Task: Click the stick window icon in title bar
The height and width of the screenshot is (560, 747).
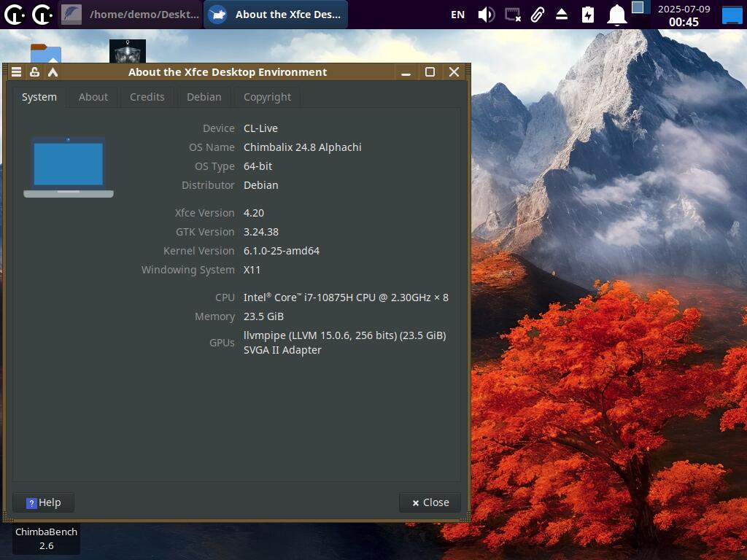Action: (x=34, y=72)
